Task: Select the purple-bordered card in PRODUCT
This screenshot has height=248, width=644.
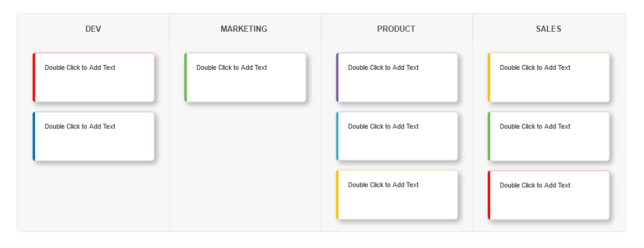Action: click(397, 78)
